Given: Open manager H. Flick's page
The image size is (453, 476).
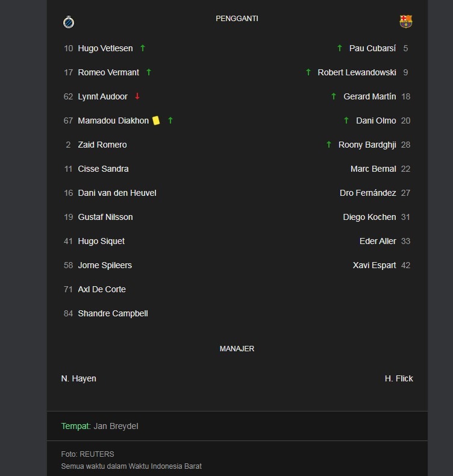Looking at the screenshot, I should click(x=399, y=378).
